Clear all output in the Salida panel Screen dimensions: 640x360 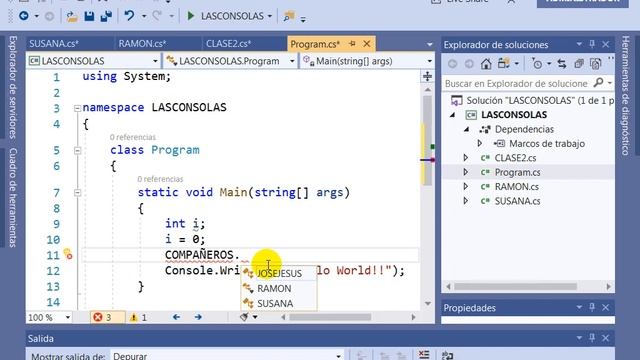pos(424,355)
